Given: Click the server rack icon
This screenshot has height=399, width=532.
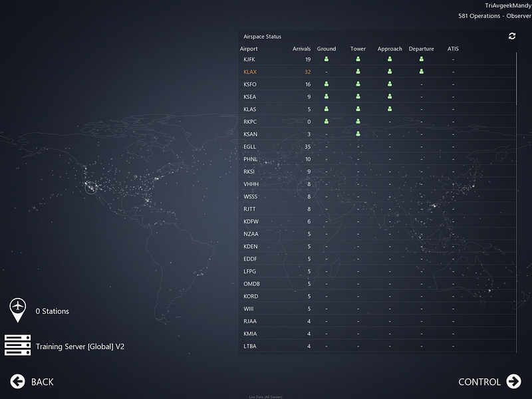Looking at the screenshot, I should [x=18, y=345].
